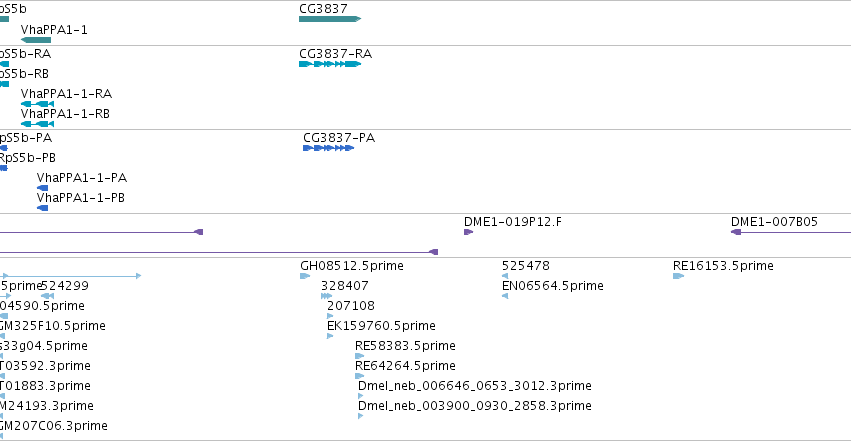The height and width of the screenshot is (441, 851).
Task: Click the VhaPPA1-1-PA protein feature
Action: point(42,188)
